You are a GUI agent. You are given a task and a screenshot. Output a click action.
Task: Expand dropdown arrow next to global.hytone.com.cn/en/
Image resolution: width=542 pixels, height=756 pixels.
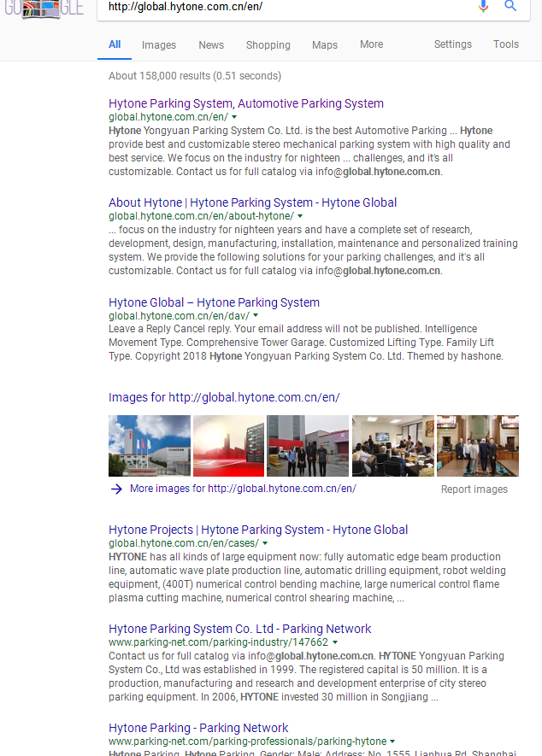point(234,117)
